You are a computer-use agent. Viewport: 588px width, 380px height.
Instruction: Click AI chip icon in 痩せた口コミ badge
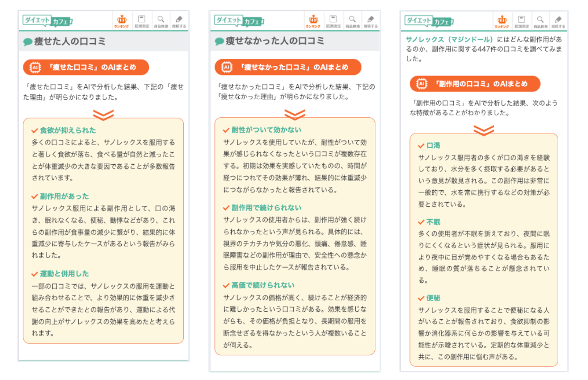pyautogui.click(x=35, y=67)
